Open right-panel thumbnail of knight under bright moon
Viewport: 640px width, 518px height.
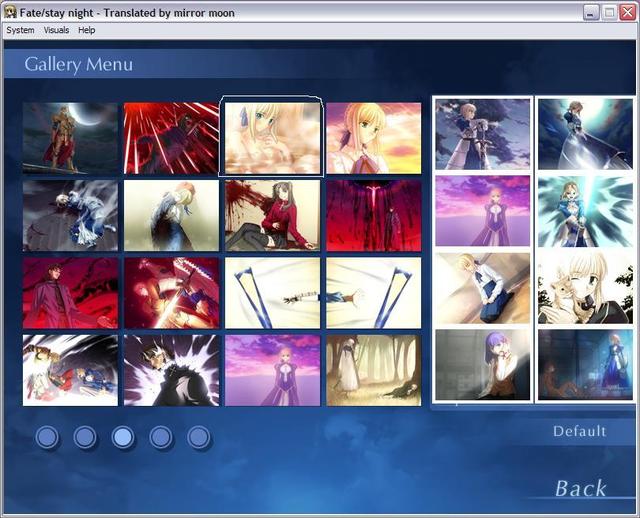click(x=585, y=134)
